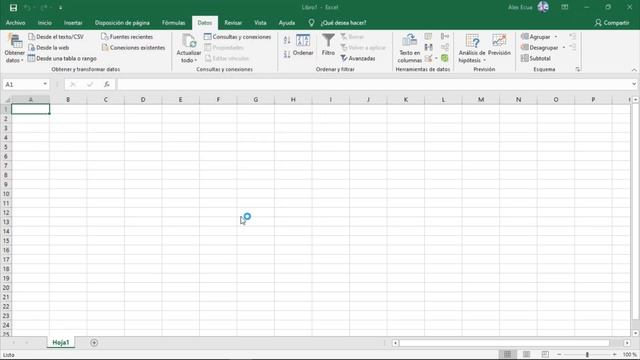The width and height of the screenshot is (640, 360).
Task: Expand the Desagrupar dropdown arrow
Action: pos(564,48)
